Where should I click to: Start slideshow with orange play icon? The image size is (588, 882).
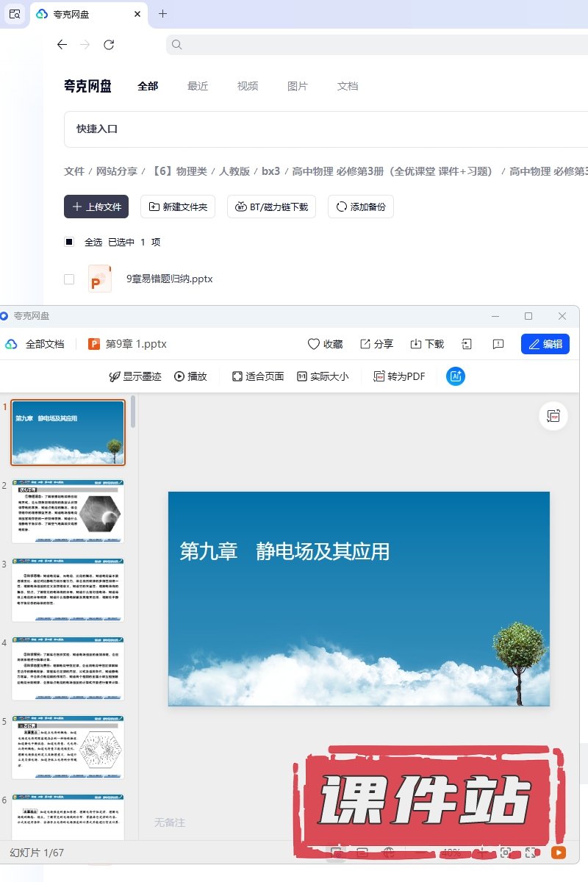tap(559, 853)
